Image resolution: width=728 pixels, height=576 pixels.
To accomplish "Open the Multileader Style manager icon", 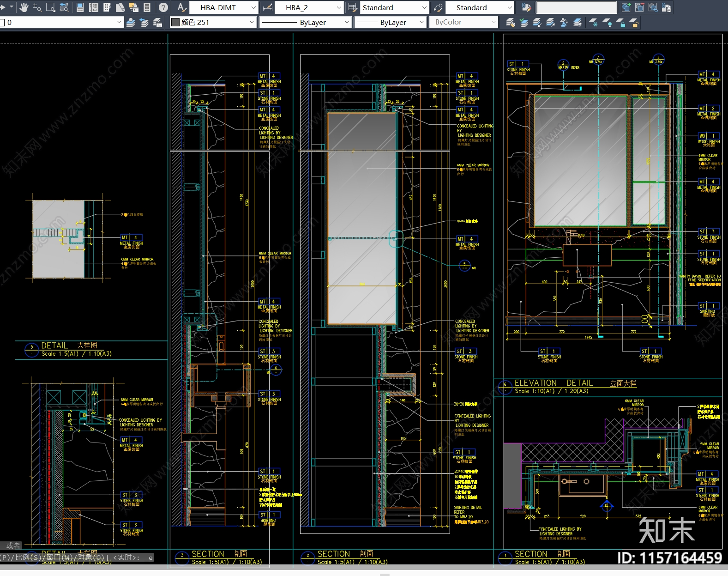I will (438, 7).
